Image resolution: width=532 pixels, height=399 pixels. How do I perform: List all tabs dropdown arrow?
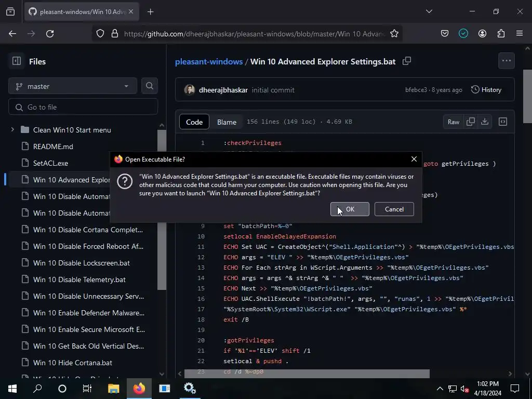429,11
